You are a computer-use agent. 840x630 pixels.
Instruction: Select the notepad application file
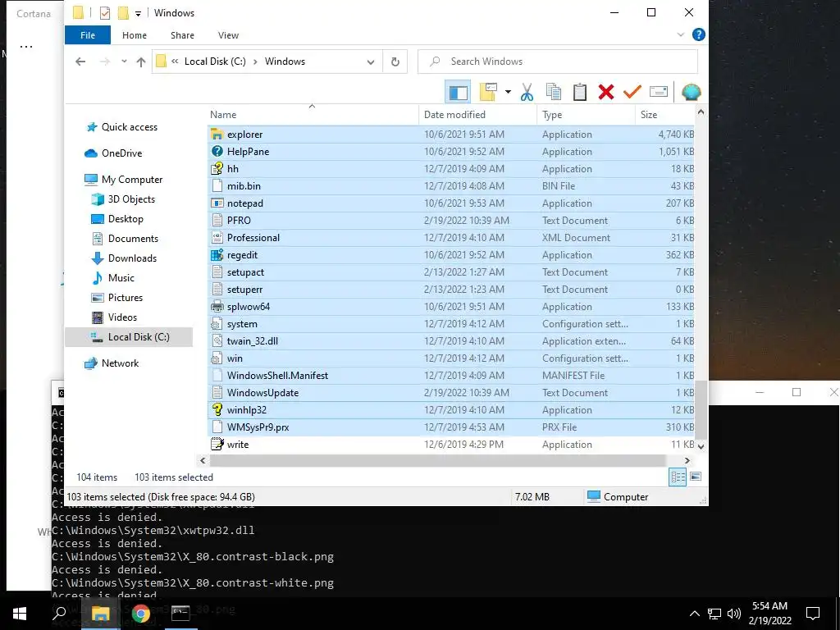pyautogui.click(x=450, y=203)
